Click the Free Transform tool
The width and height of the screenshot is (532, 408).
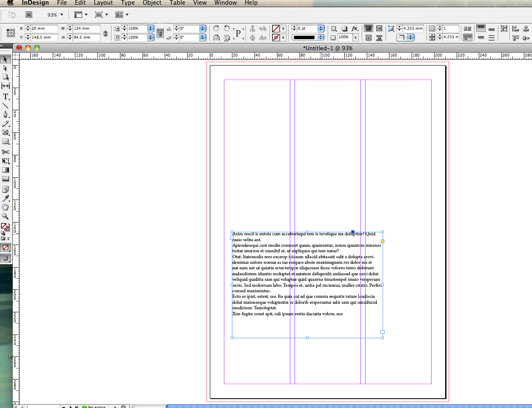[x=6, y=161]
